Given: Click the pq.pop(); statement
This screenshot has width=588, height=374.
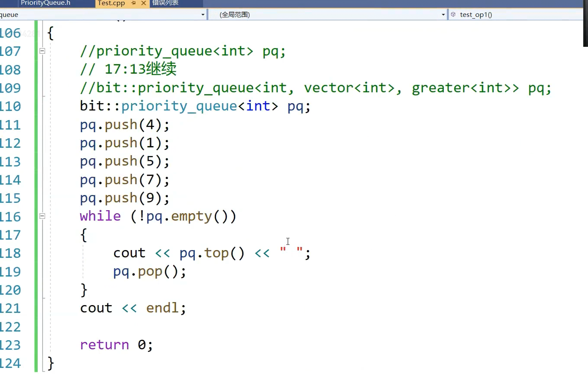Looking at the screenshot, I should [150, 272].
